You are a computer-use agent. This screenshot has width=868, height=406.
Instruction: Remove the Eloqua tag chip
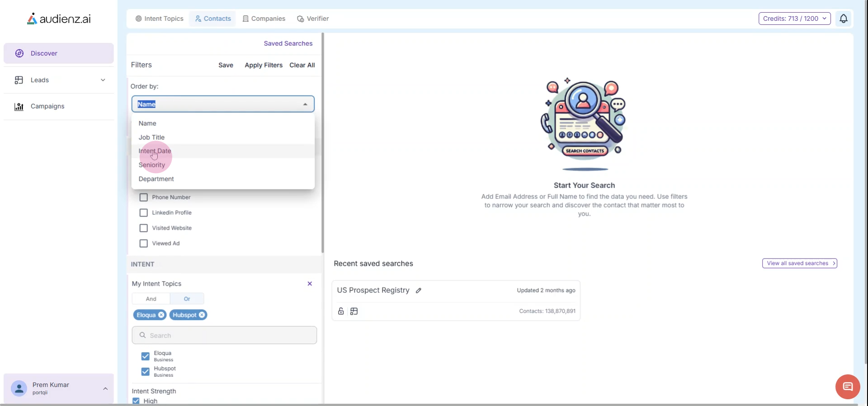161,315
